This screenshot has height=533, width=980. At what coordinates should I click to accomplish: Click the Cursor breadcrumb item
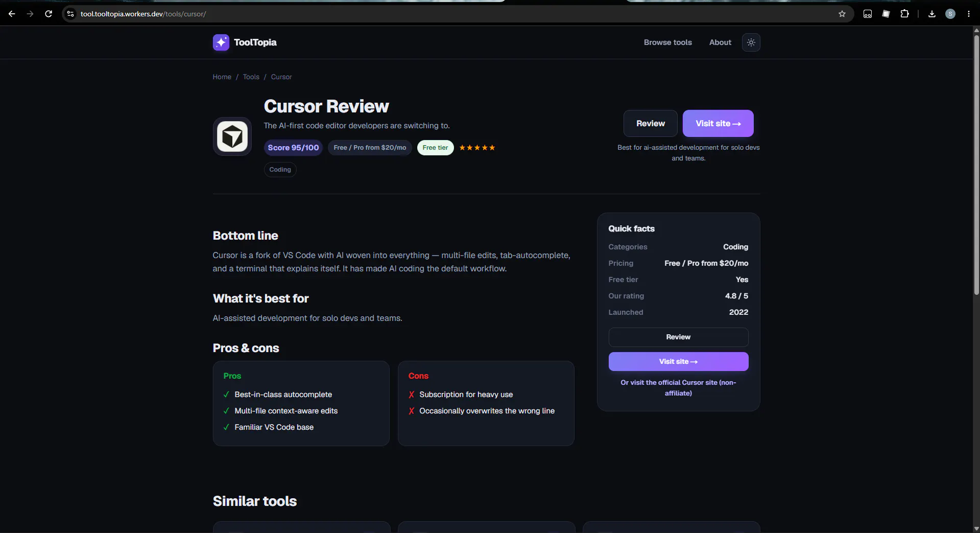[x=281, y=77]
